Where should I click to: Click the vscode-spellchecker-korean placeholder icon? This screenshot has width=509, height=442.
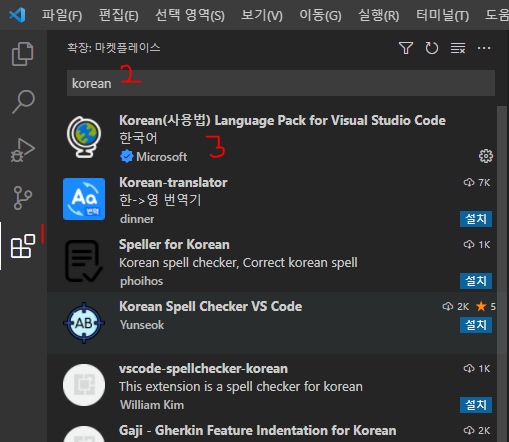tap(84, 385)
